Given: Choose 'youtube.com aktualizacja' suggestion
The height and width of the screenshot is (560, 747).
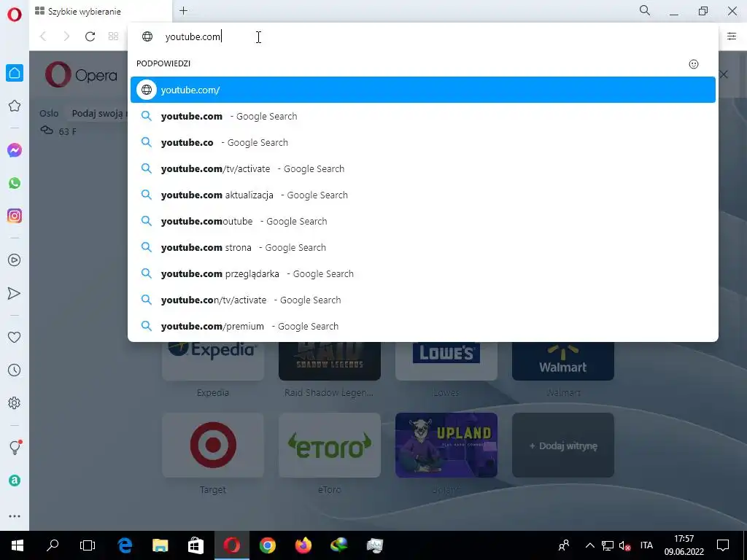Looking at the screenshot, I should 423,195.
